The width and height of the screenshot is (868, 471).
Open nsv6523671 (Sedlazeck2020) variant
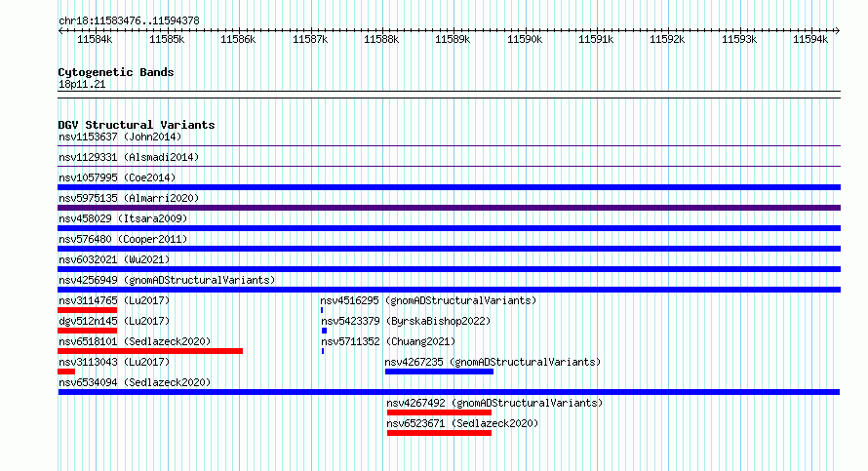462,423
